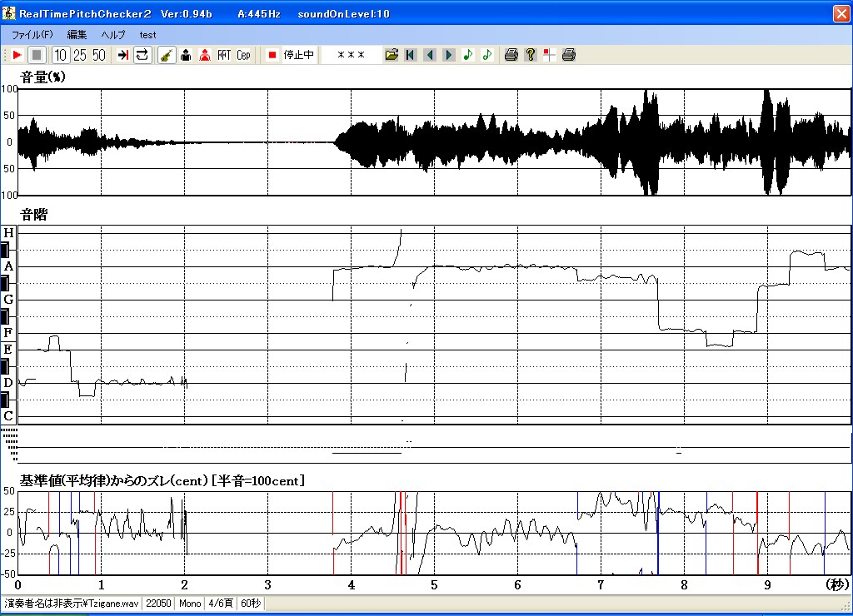Click the Tzigane.wav file name in status bar

pyautogui.click(x=72, y=604)
